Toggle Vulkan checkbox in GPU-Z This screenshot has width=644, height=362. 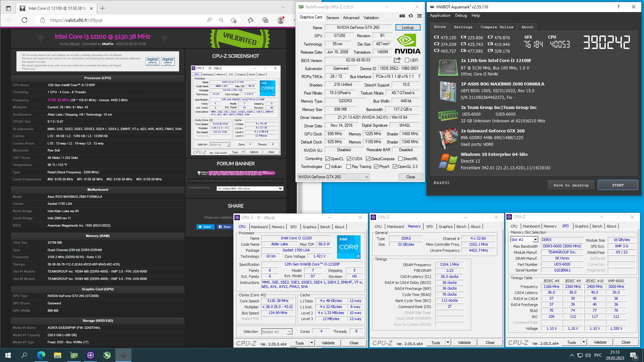tap(328, 167)
